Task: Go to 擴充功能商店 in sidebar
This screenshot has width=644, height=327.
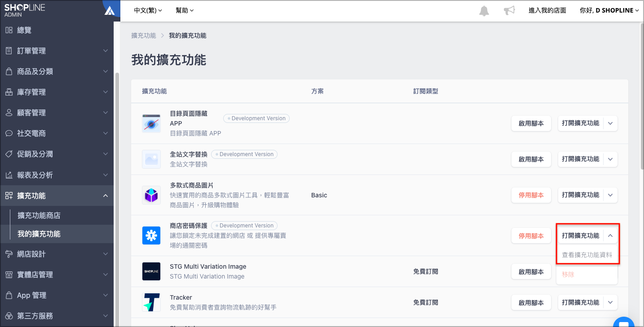Action: tap(39, 215)
